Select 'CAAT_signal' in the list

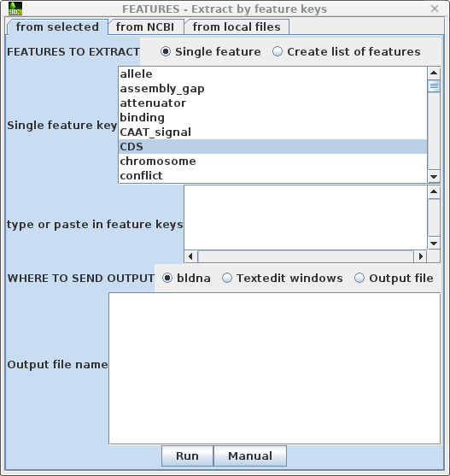click(272, 132)
